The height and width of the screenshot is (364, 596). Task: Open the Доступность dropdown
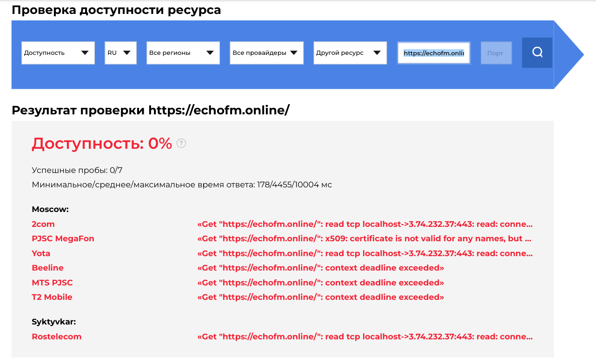[58, 53]
